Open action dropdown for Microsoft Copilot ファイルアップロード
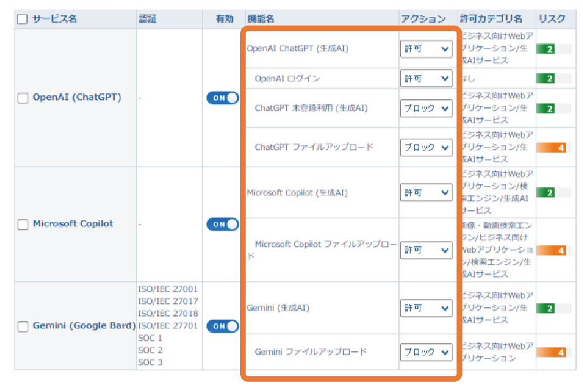 (426, 250)
